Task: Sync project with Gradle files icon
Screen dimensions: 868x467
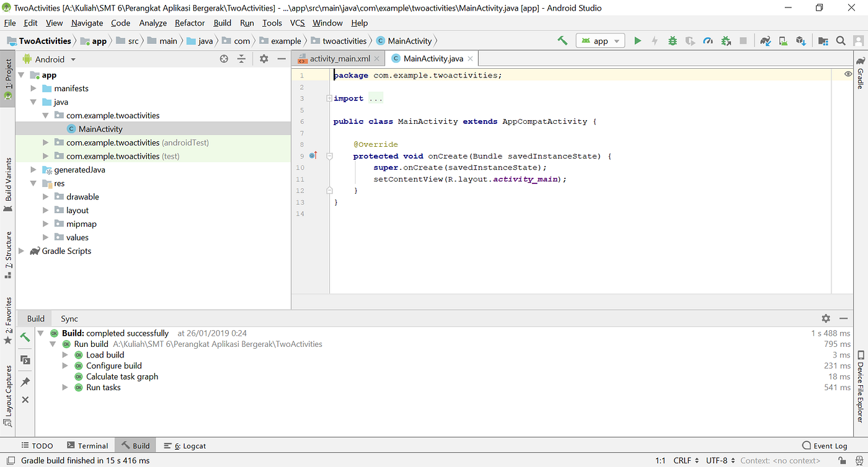Action: click(x=765, y=41)
